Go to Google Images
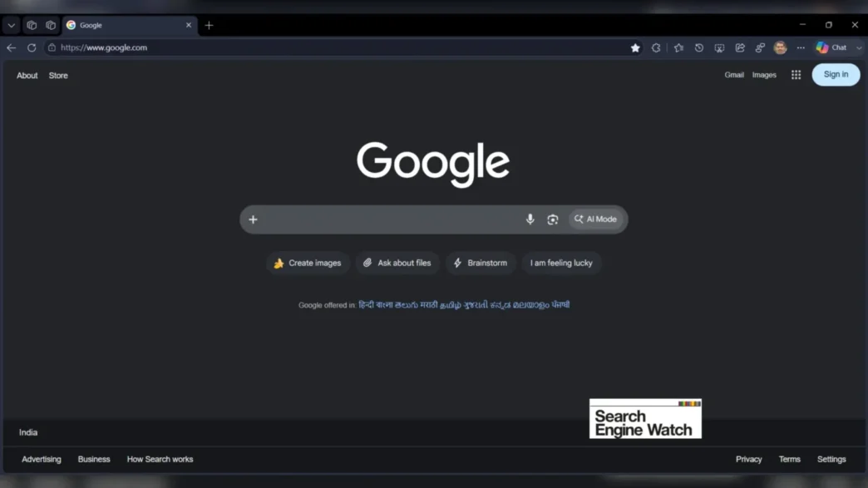 click(764, 75)
